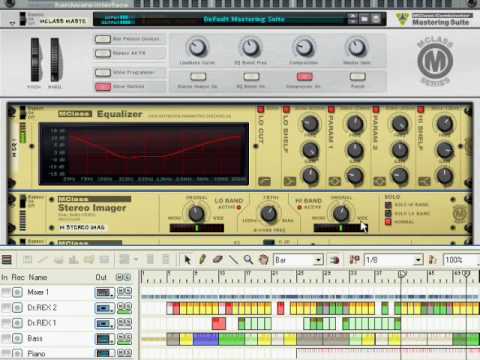This screenshot has width=480, height=360.
Task: Toggle the PARAM 1 enable red button
Action: pyautogui.click(x=331, y=109)
